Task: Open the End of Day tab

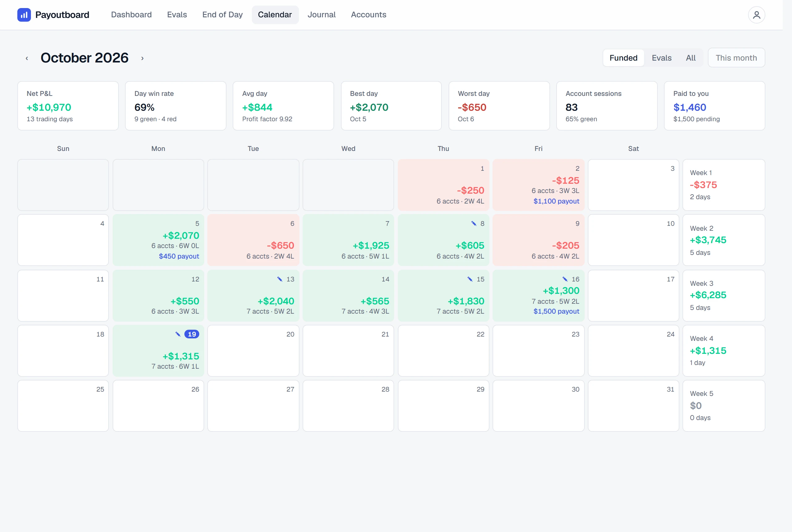Action: (222, 15)
